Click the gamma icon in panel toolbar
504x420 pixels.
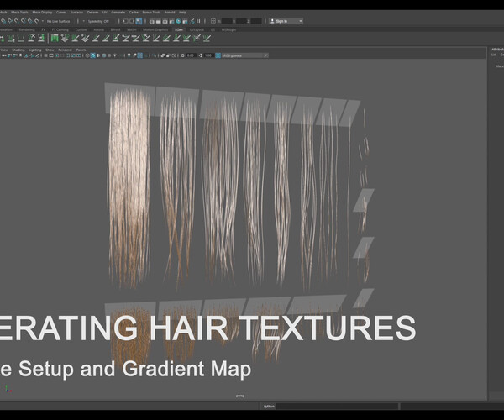tap(201, 55)
